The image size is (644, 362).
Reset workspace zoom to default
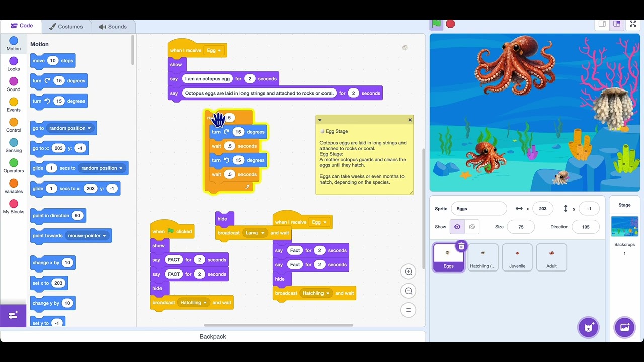point(409,310)
